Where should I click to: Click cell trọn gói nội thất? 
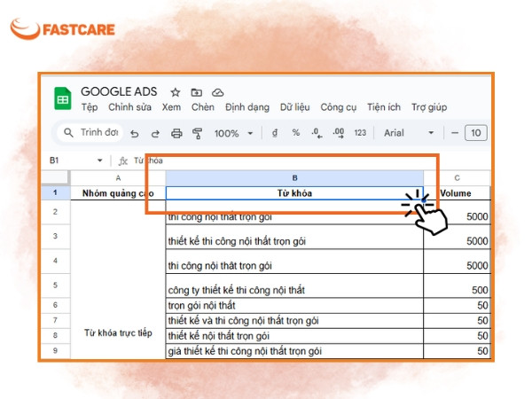point(294,305)
